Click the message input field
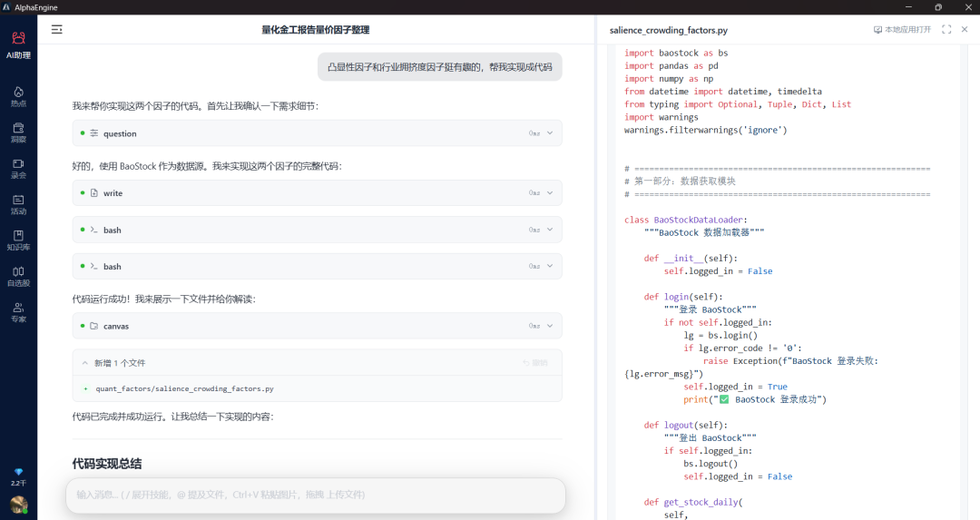This screenshot has width=980, height=520. (x=316, y=495)
